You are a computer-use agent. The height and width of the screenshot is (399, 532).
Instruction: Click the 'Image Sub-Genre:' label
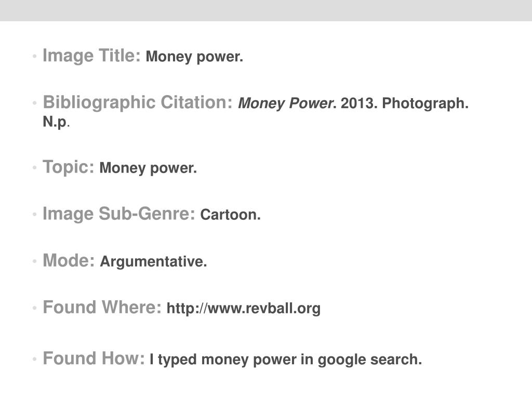point(119,214)
